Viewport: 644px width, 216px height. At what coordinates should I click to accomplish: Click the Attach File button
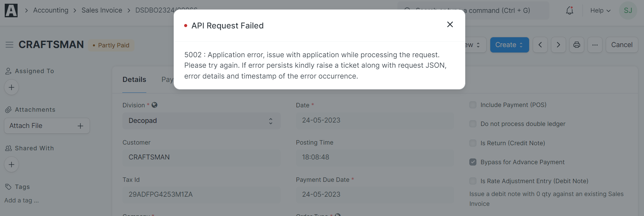tap(47, 126)
